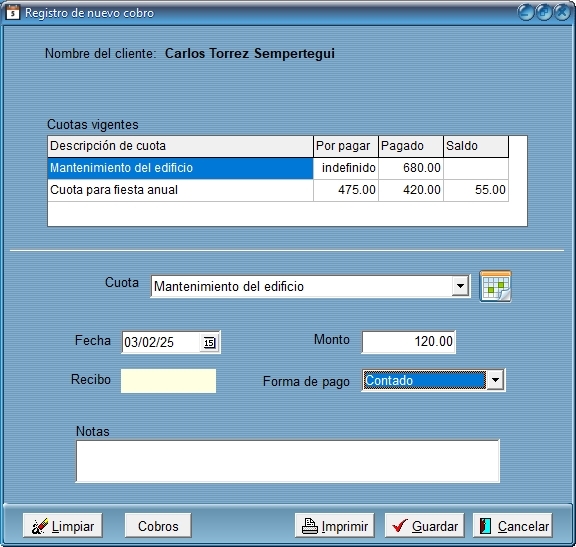Viewport: 576px width, 547px height.
Task: Focus the Recibo input field
Action: click(x=169, y=381)
